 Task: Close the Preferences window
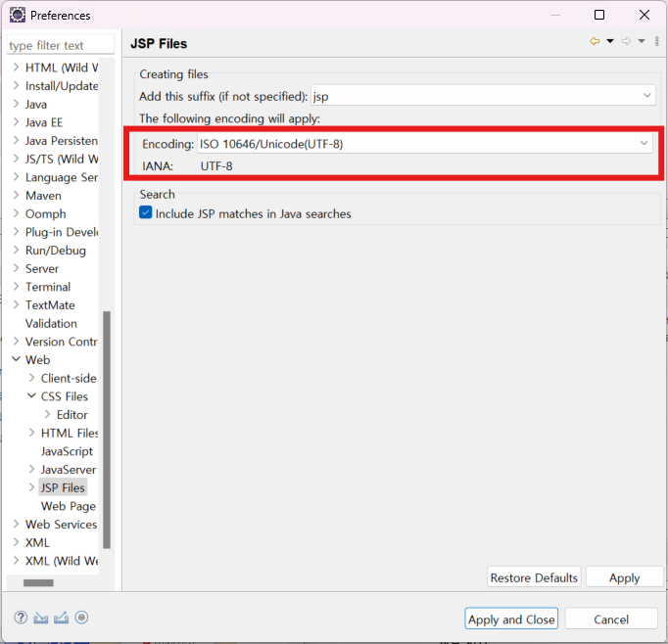[x=644, y=15]
